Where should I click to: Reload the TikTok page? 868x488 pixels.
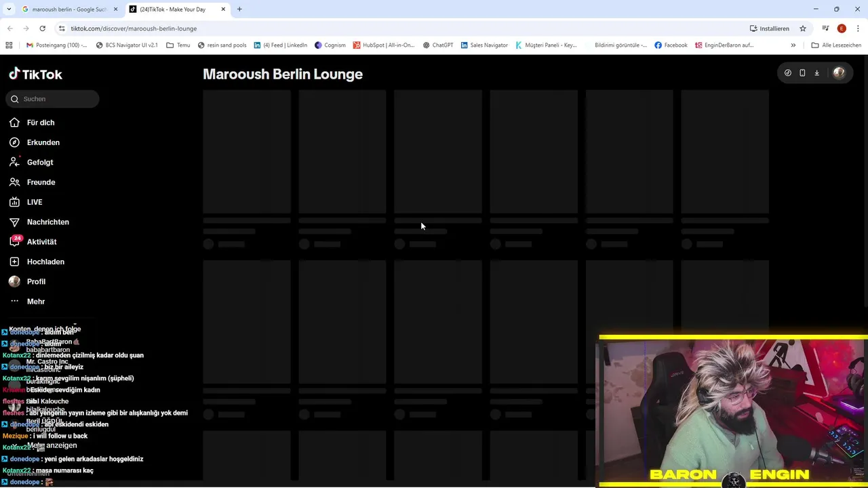tap(42, 28)
